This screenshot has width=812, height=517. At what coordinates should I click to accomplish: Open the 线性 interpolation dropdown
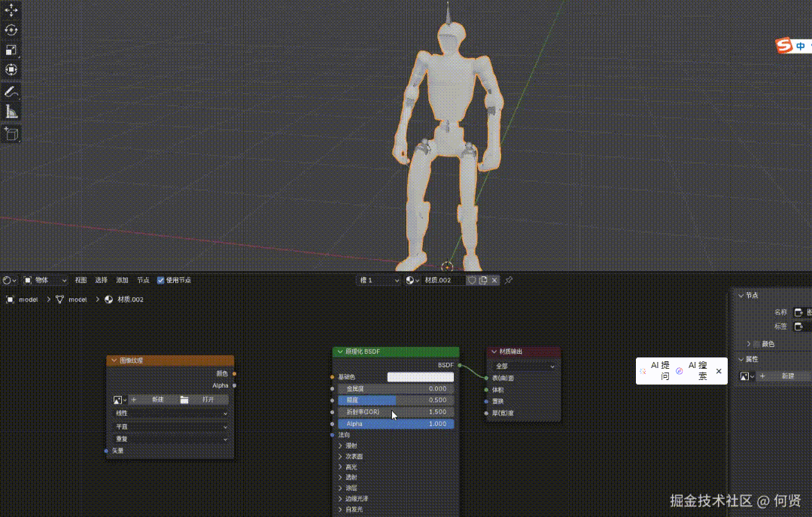pyautogui.click(x=170, y=413)
